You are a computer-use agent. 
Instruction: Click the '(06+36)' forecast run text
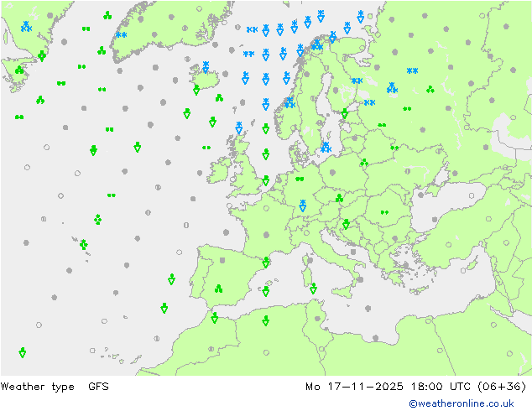point(502,387)
